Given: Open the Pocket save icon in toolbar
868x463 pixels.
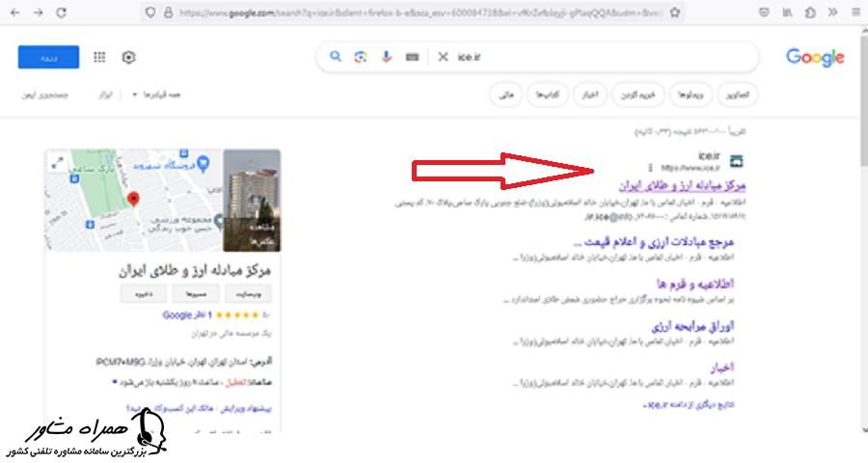Looking at the screenshot, I should coord(764,13).
